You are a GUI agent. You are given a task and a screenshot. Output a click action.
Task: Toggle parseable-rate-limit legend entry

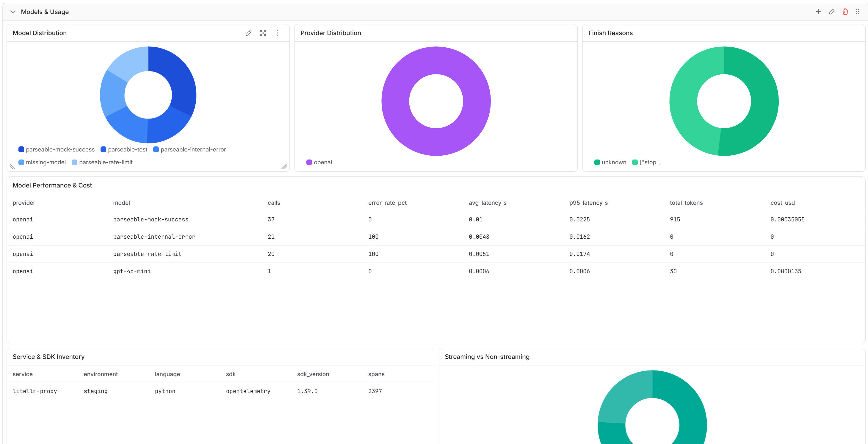click(x=102, y=162)
